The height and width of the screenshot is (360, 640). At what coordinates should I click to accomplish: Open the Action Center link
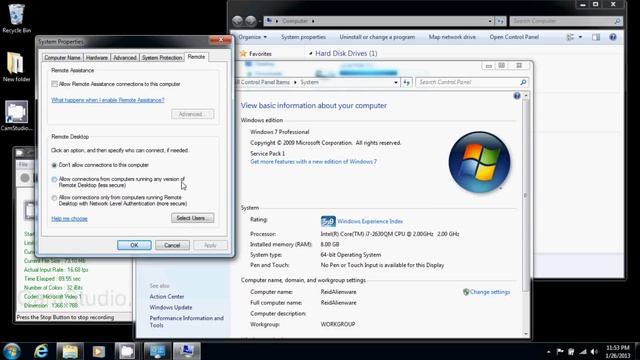click(167, 296)
